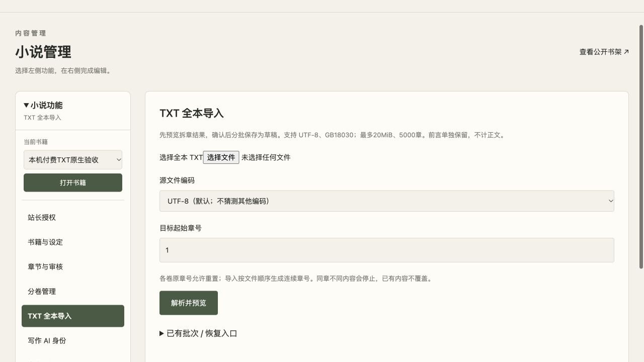The height and width of the screenshot is (362, 644).
Task: Click the page vertical scrollbar
Action: [x=640, y=146]
